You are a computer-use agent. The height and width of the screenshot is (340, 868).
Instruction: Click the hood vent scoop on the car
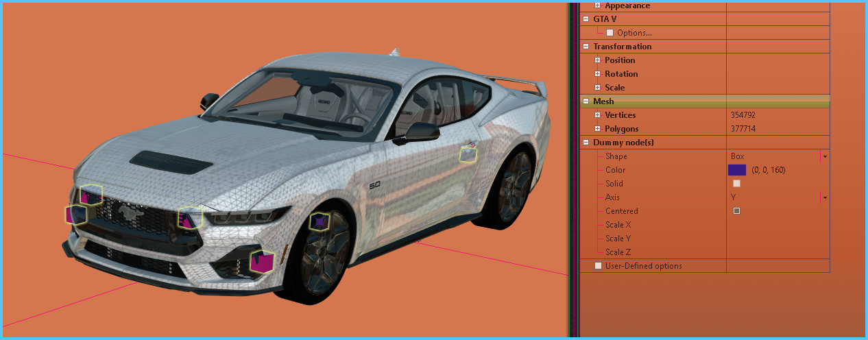(169, 161)
